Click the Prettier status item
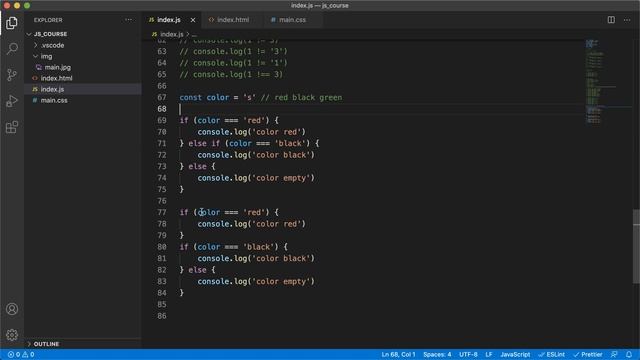Image resolution: width=640 pixels, height=360 pixels. (588, 354)
